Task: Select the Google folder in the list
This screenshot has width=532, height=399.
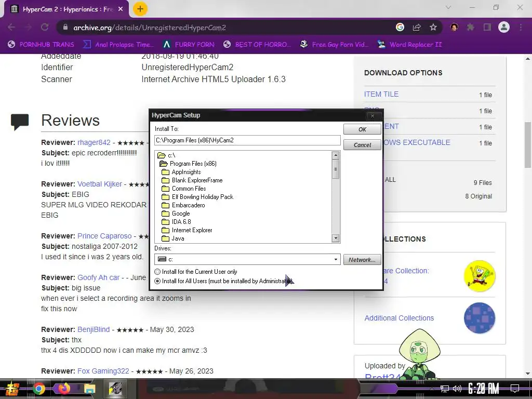Action: coord(176,214)
